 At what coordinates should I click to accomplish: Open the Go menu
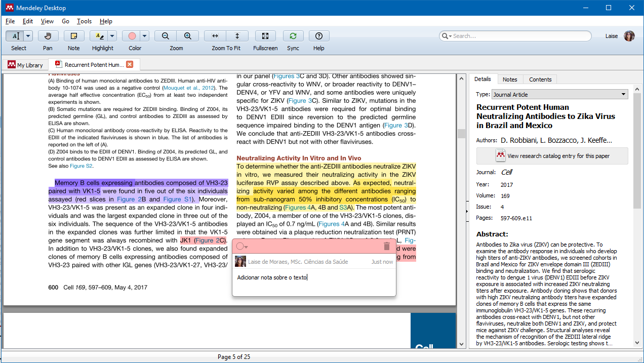click(x=65, y=21)
